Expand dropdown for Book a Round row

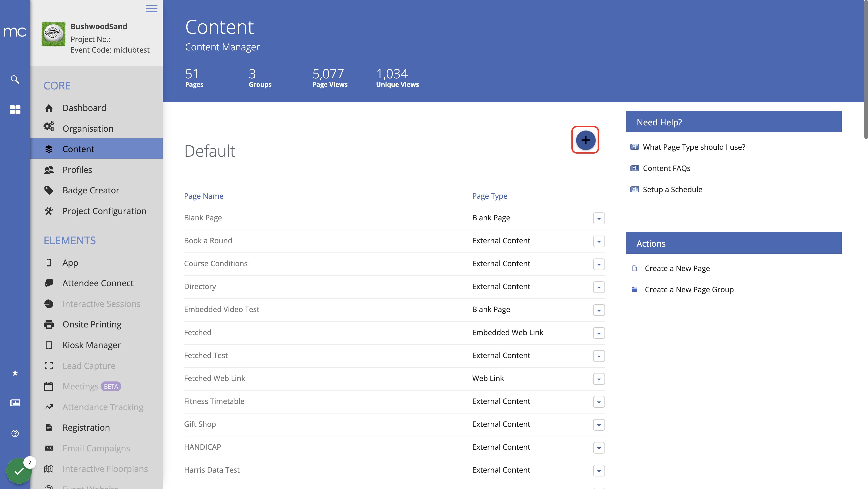(x=599, y=241)
